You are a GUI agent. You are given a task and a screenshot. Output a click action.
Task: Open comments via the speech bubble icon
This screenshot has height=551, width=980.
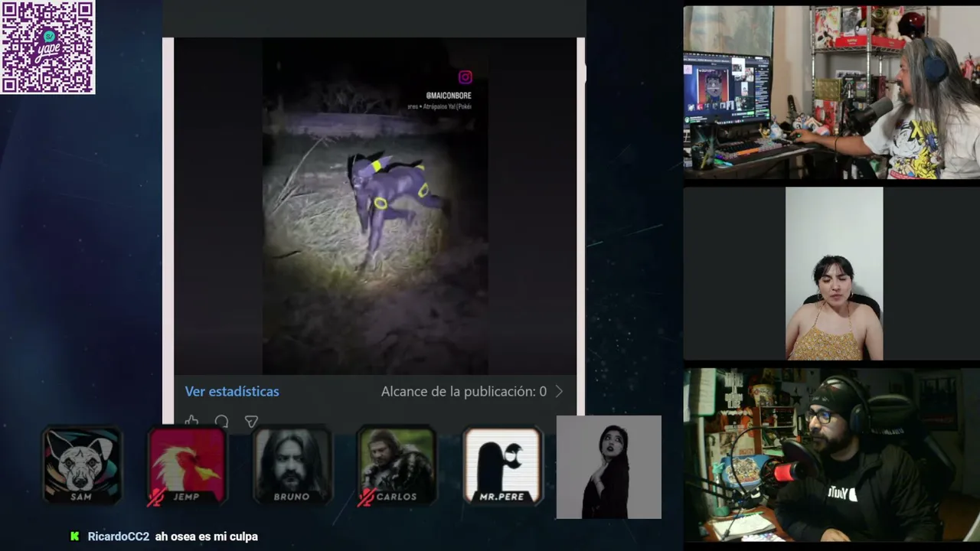221,421
